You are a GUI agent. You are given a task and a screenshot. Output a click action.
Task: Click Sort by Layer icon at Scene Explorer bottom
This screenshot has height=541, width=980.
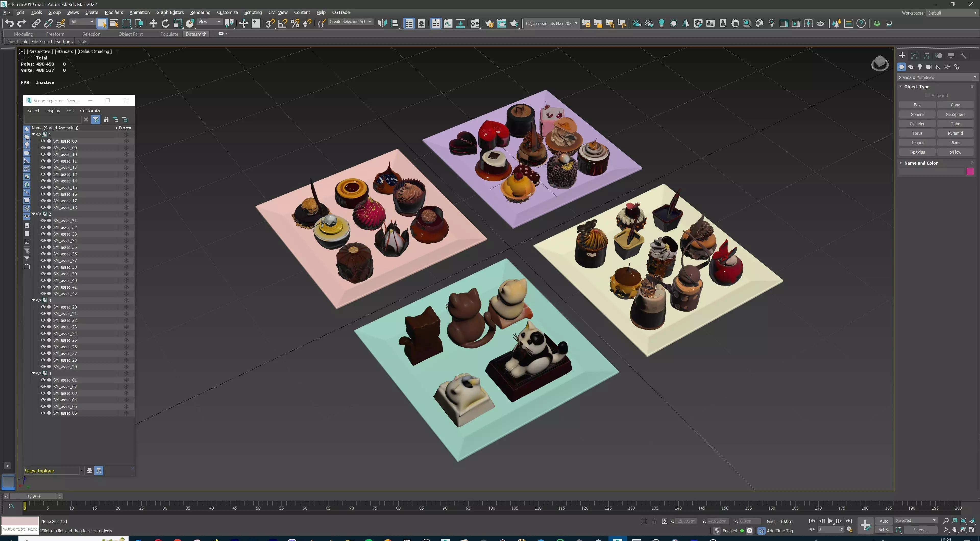pos(89,471)
